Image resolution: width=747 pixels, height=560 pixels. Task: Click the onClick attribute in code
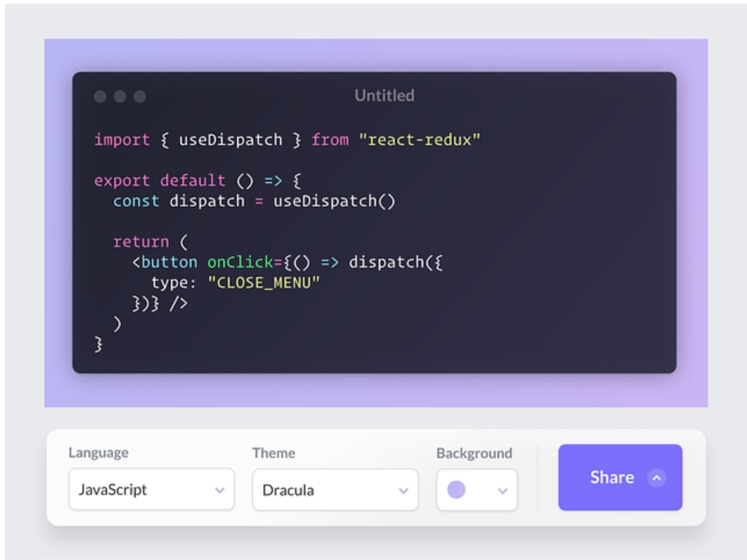[x=240, y=262]
